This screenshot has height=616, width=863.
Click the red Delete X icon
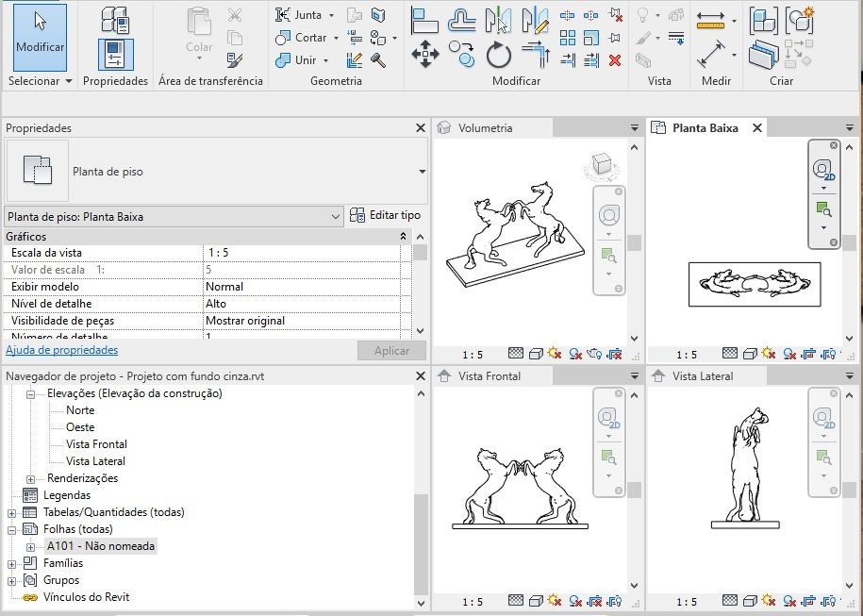point(615,60)
